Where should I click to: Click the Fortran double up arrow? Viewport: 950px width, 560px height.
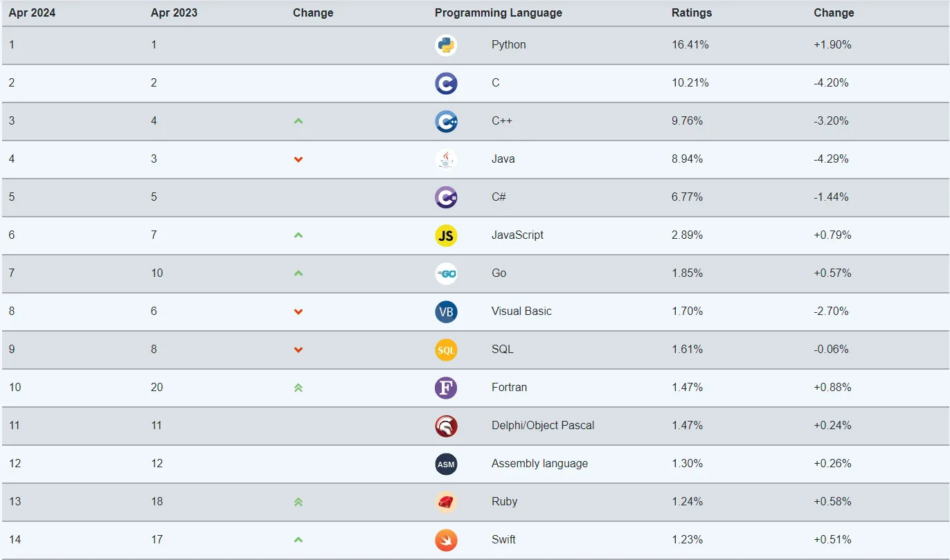298,388
